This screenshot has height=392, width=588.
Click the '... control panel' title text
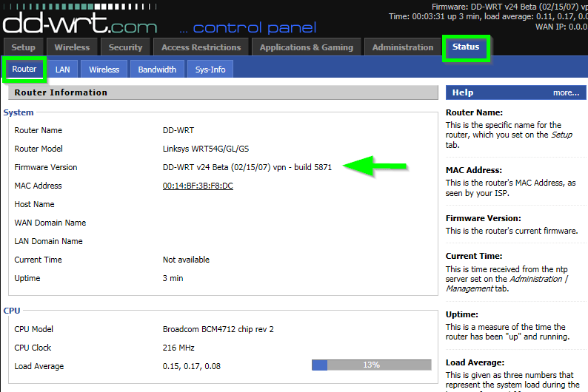[x=248, y=28]
